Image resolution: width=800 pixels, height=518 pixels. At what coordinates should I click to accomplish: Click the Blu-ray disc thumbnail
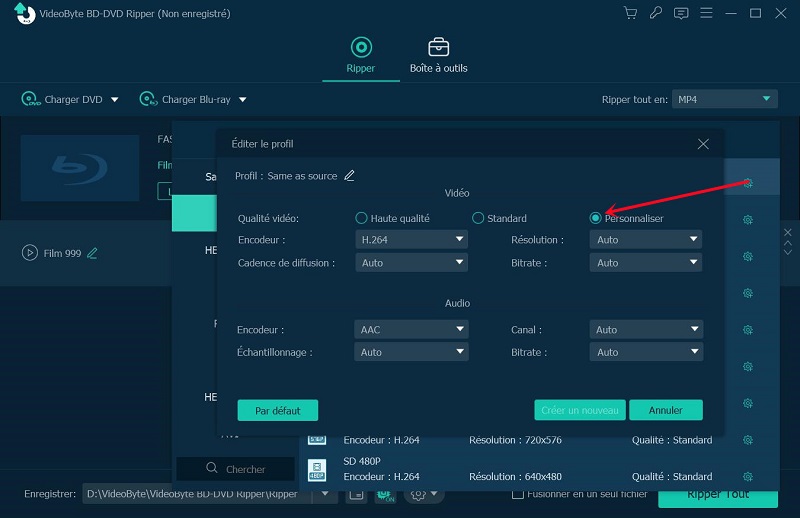click(80, 168)
